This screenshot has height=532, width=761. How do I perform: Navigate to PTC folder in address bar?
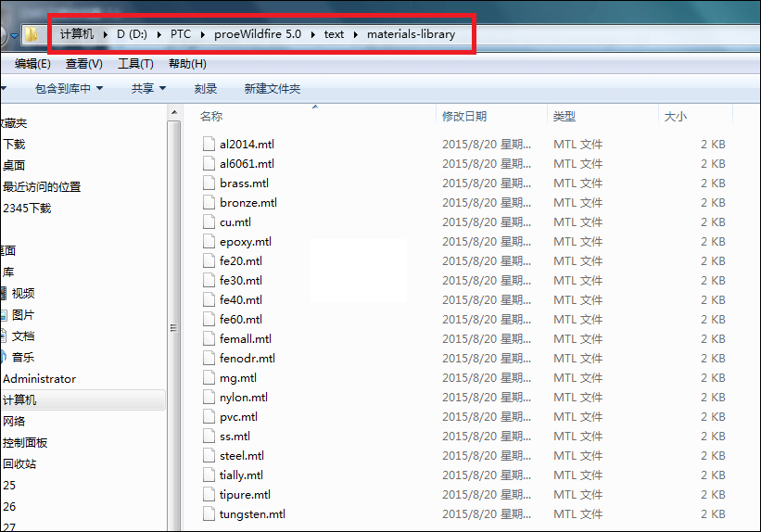(181, 34)
